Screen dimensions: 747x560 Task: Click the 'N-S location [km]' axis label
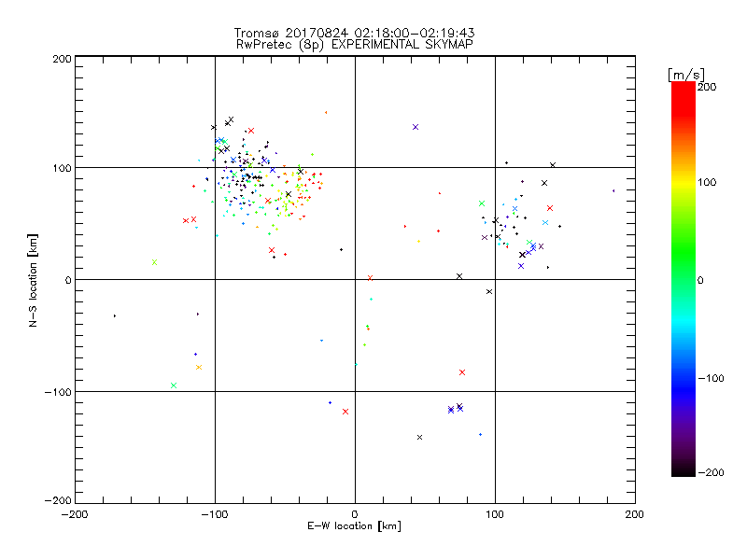[33, 280]
